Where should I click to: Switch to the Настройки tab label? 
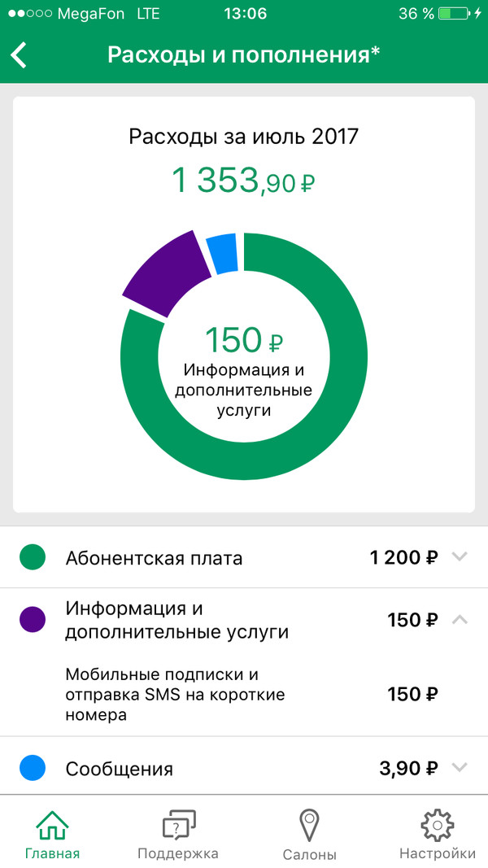coord(437,853)
